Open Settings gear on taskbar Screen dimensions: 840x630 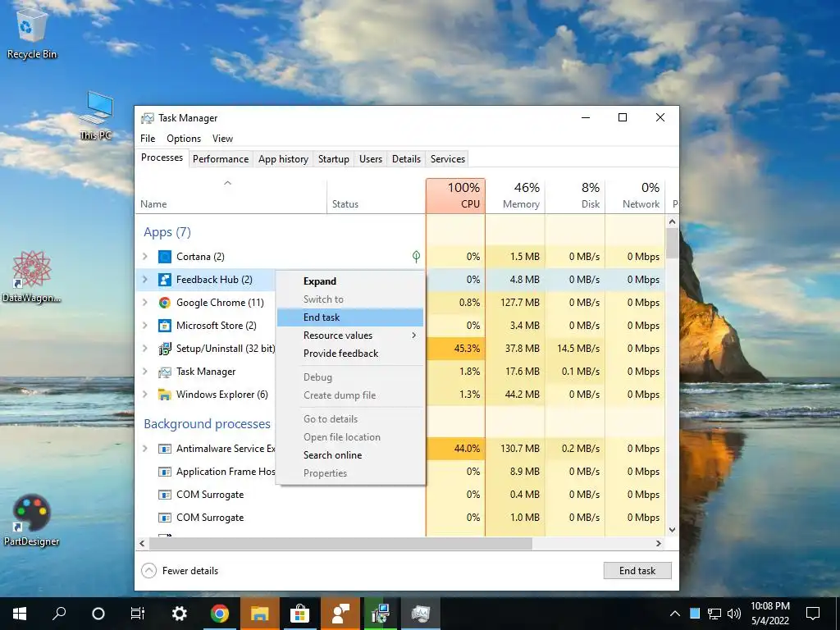tap(179, 614)
